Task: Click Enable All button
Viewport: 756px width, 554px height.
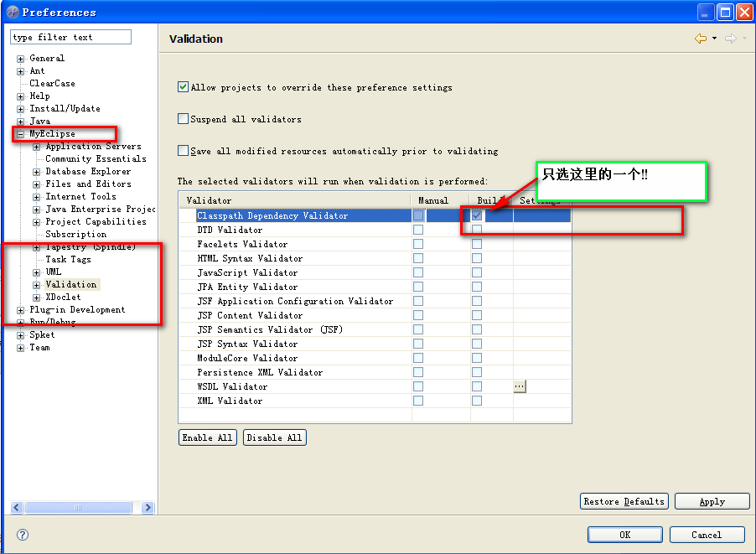Action: pos(207,438)
